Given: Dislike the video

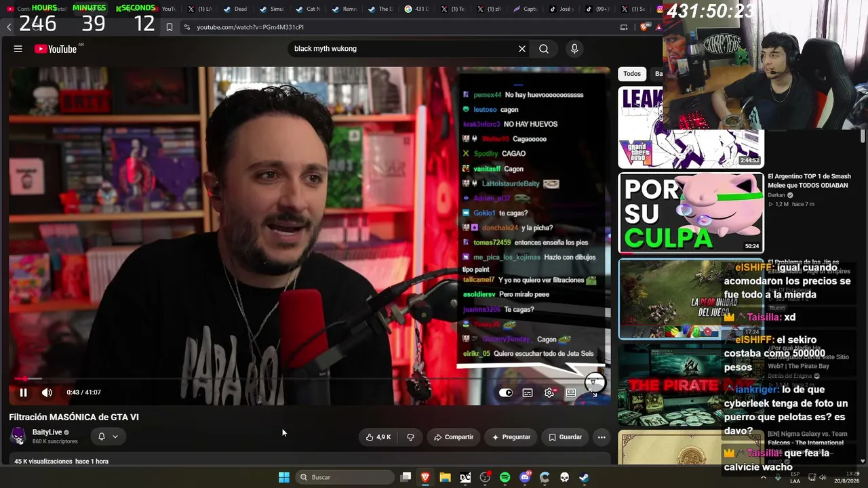Looking at the screenshot, I should point(410,437).
